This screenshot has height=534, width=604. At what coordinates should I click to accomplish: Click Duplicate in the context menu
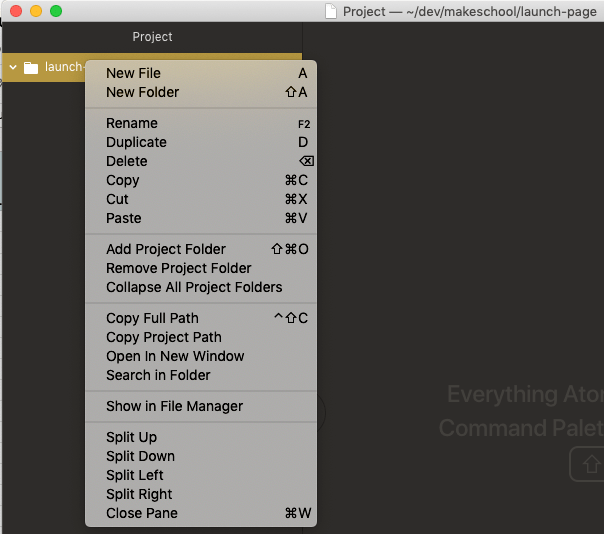pyautogui.click(x=136, y=142)
